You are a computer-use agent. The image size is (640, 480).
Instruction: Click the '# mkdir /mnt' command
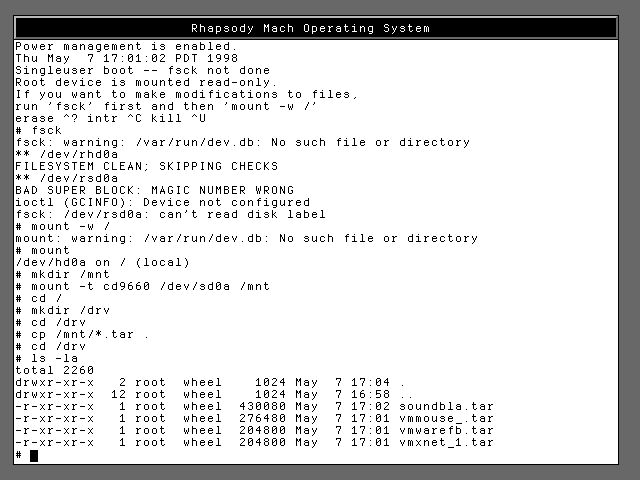[63, 274]
